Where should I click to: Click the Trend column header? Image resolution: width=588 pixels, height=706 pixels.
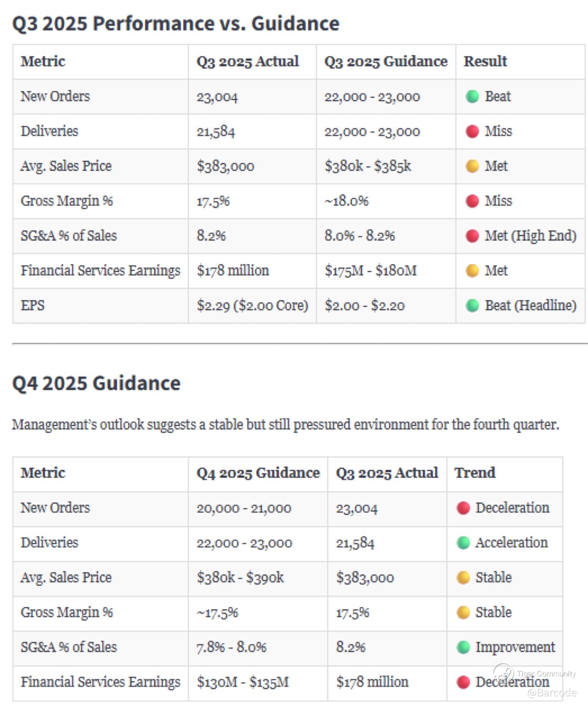click(x=474, y=473)
